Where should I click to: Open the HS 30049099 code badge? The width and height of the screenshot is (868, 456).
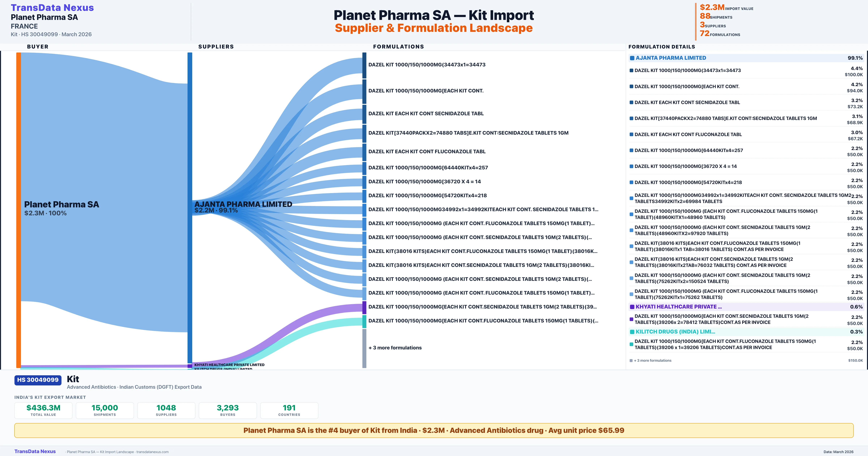coord(37,380)
